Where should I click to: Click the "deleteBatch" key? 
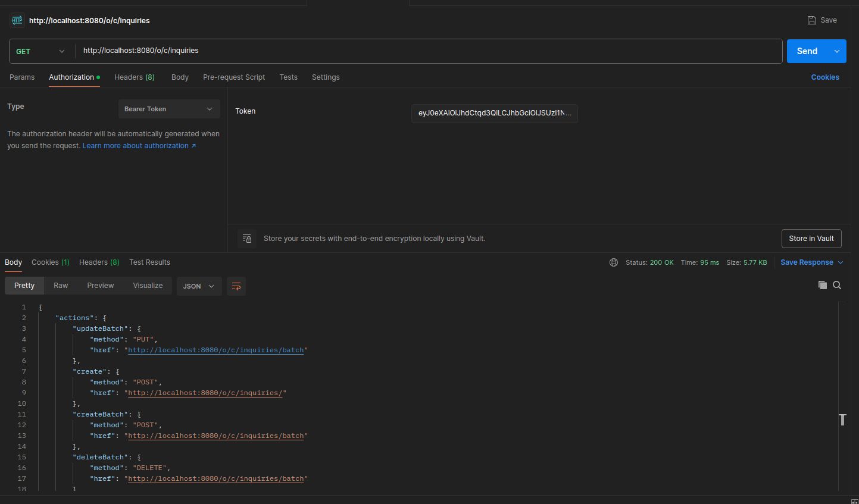[101, 457]
